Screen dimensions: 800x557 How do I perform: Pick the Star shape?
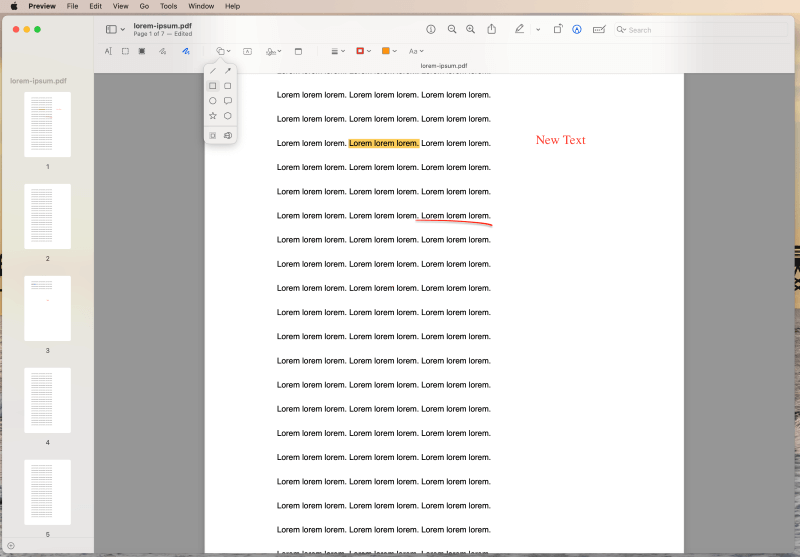(213, 116)
